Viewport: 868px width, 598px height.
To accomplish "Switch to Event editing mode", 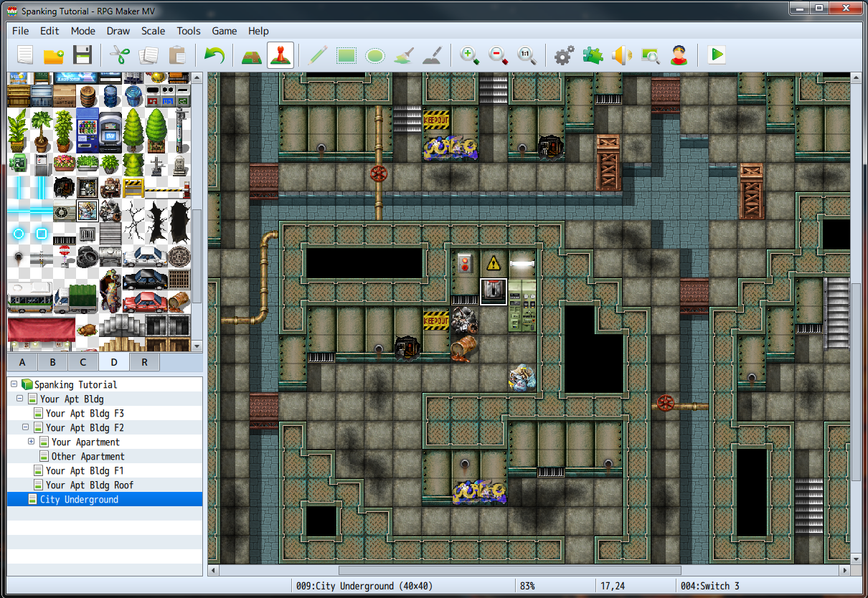I will click(x=280, y=55).
